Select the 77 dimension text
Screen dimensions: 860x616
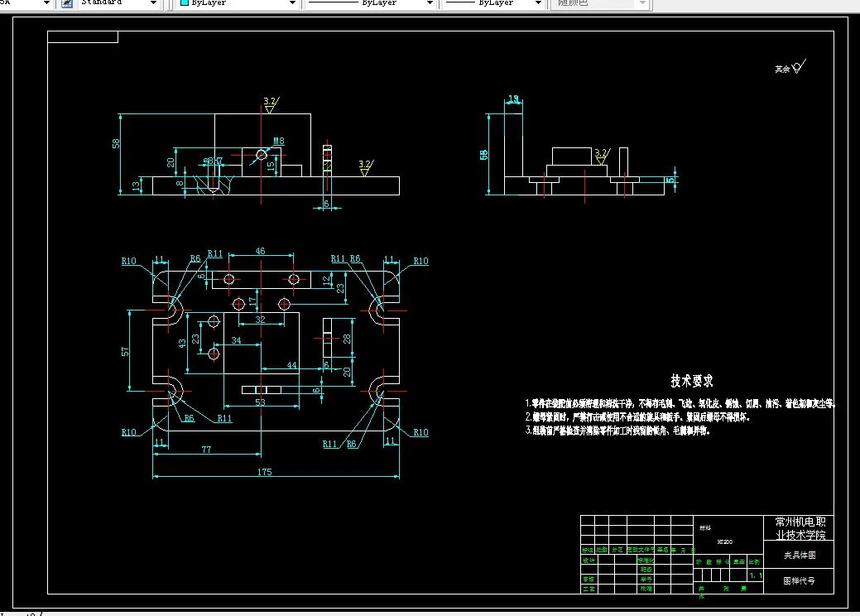pyautogui.click(x=206, y=450)
